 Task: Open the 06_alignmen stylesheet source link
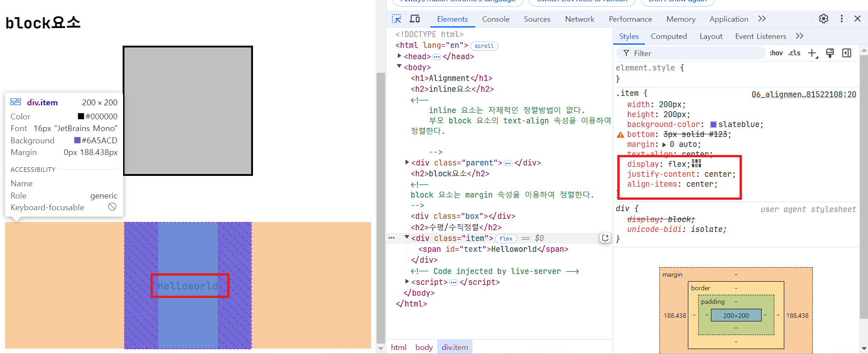[x=804, y=94]
